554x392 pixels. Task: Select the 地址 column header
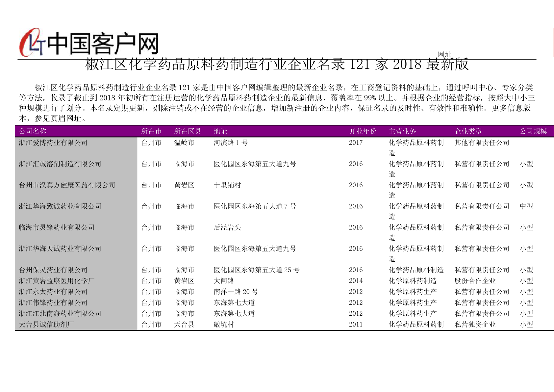click(x=220, y=131)
